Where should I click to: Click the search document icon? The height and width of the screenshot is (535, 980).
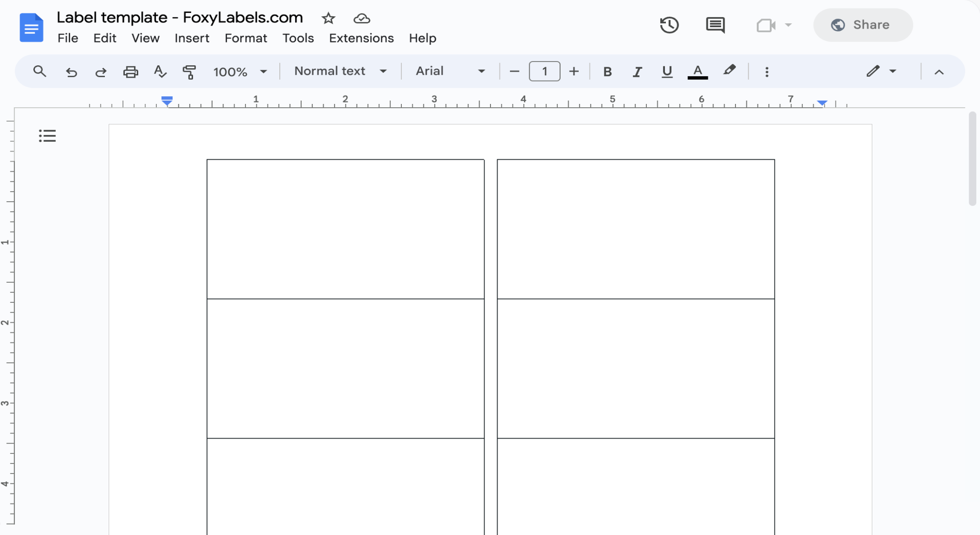click(39, 72)
